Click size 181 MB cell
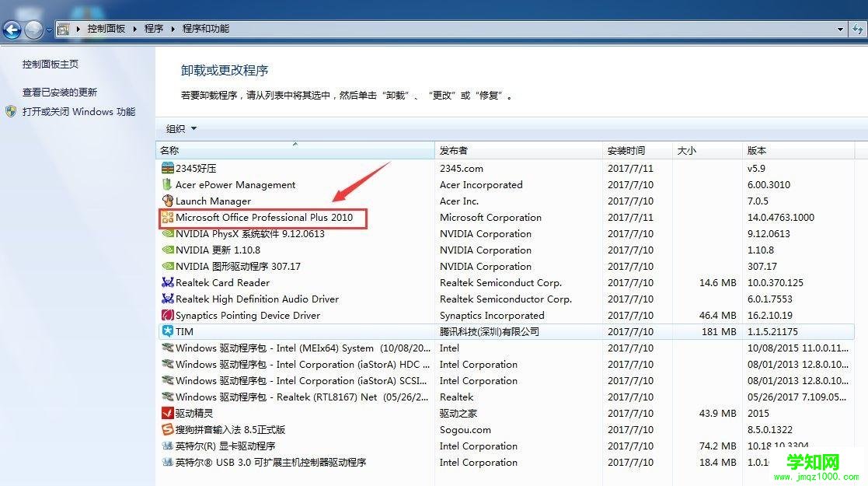The image size is (868, 486). tap(719, 331)
